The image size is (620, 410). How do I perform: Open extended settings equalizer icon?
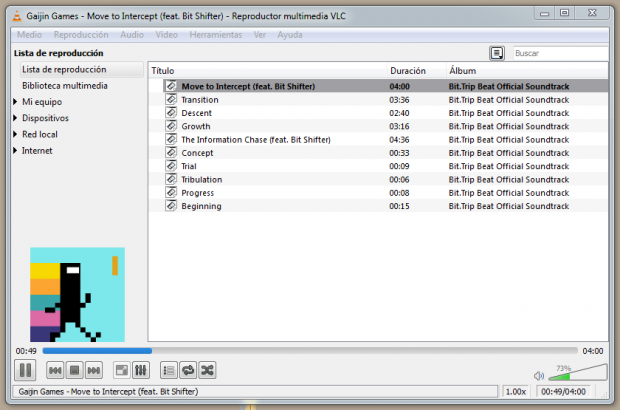[140, 370]
